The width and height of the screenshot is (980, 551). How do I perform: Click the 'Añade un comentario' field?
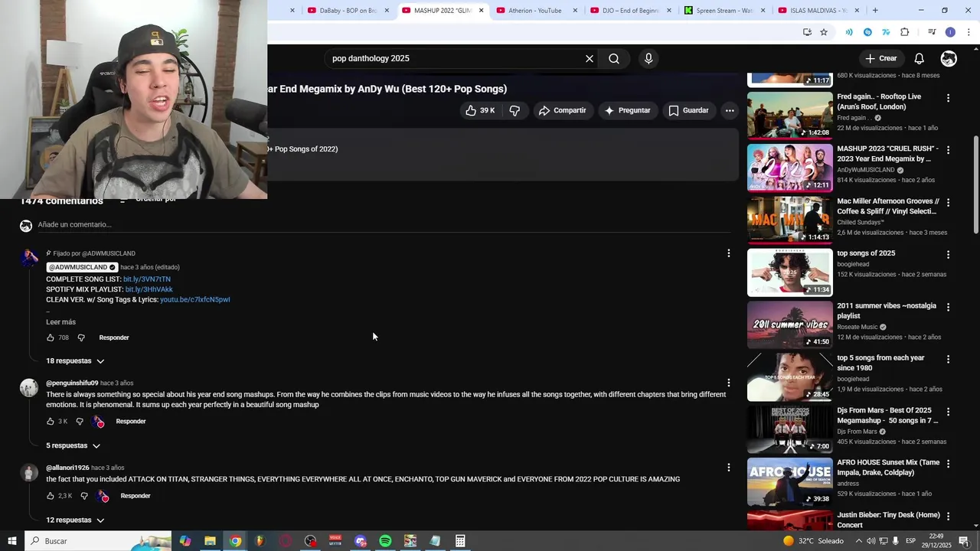(x=383, y=224)
